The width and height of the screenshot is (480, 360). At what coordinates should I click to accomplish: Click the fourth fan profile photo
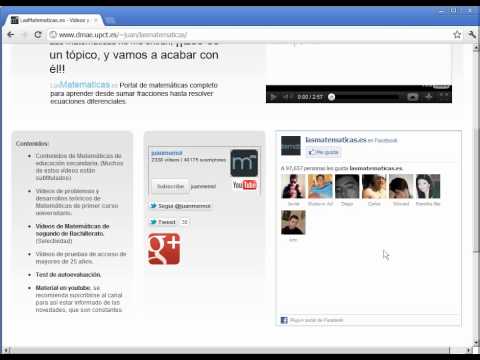click(x=374, y=186)
